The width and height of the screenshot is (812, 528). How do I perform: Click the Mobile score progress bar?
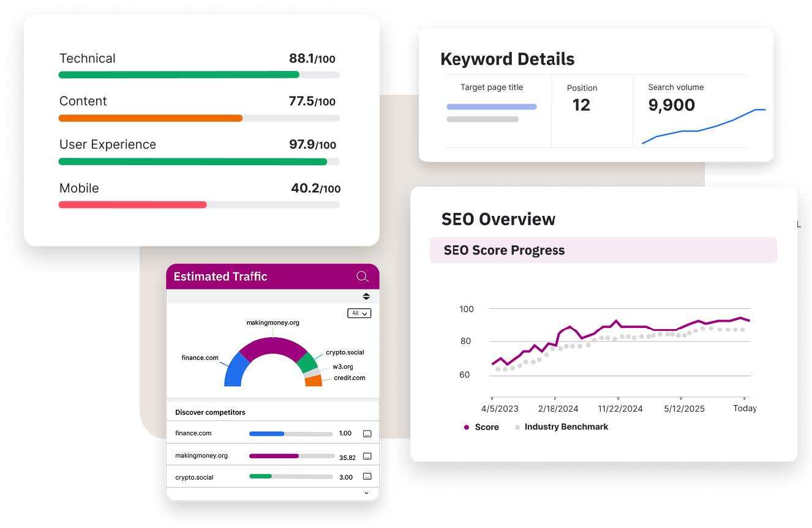[x=198, y=205]
